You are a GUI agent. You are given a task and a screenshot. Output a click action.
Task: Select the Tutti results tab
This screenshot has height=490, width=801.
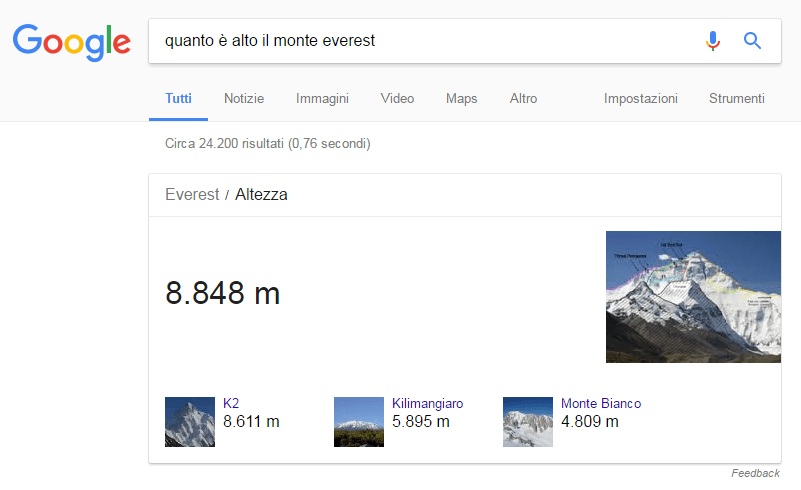[178, 99]
